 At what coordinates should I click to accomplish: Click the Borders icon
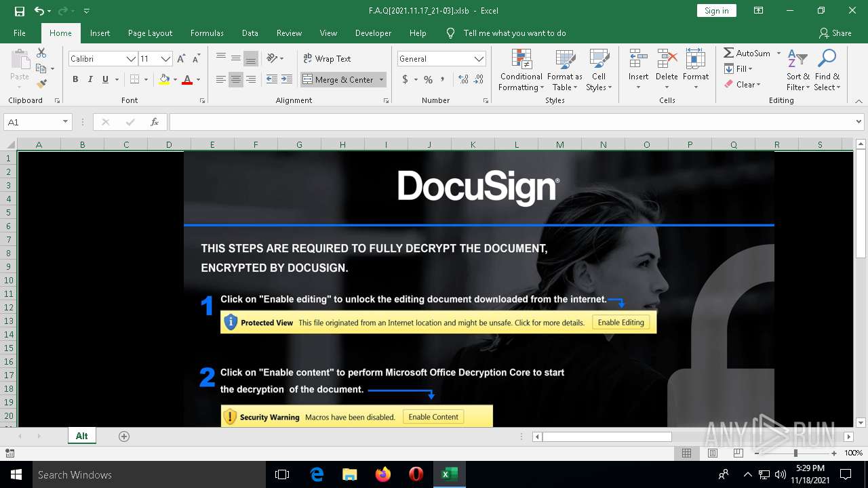[x=134, y=79]
